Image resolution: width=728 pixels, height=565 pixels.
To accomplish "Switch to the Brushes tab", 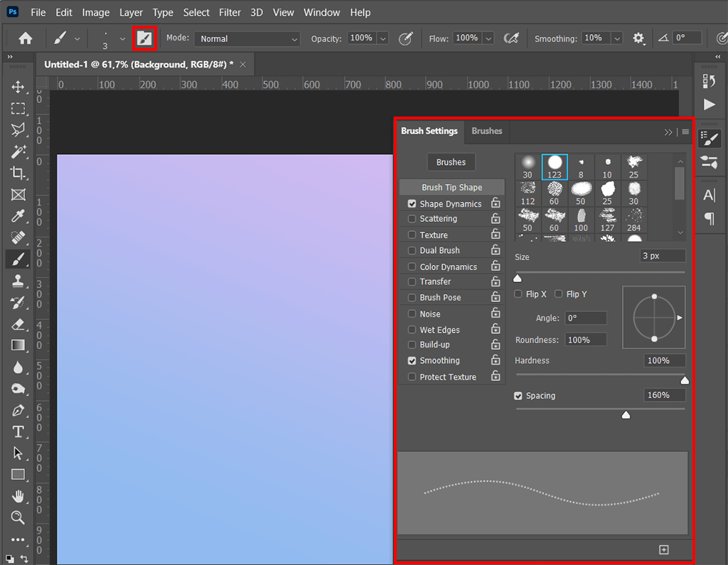I will click(486, 131).
